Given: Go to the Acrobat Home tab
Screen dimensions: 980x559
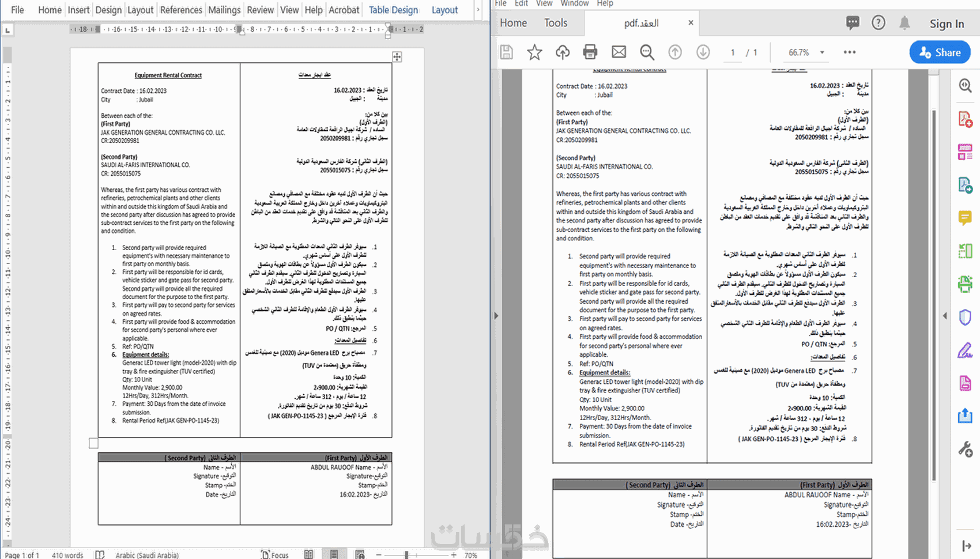Looking at the screenshot, I should coord(513,23).
